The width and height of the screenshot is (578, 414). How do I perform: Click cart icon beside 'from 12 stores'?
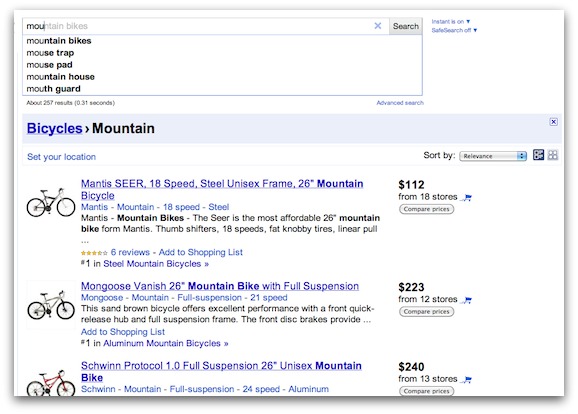(467, 300)
